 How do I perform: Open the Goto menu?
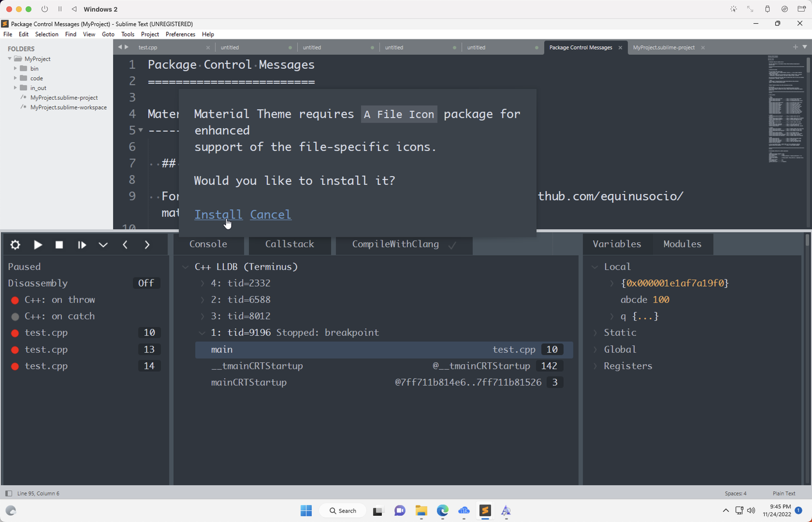(x=108, y=34)
